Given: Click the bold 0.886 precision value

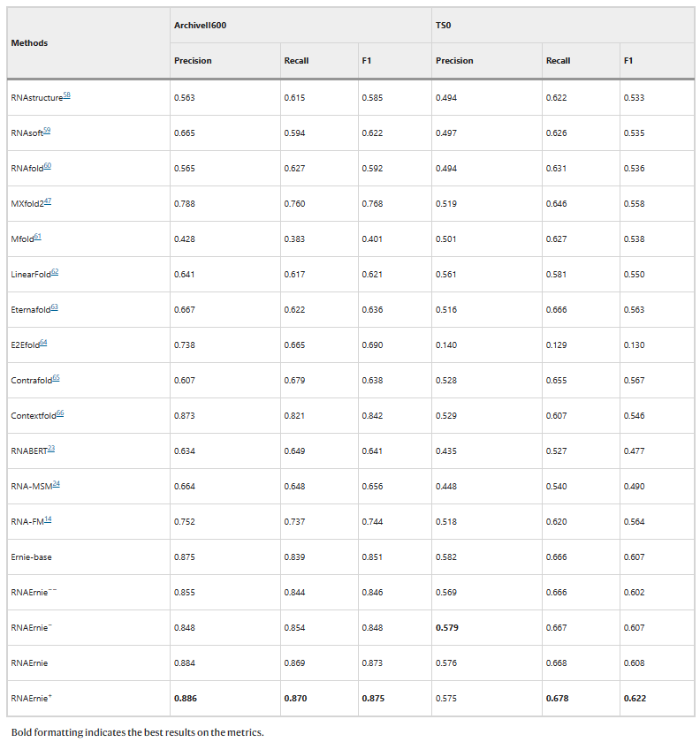Looking at the screenshot, I should tap(185, 699).
